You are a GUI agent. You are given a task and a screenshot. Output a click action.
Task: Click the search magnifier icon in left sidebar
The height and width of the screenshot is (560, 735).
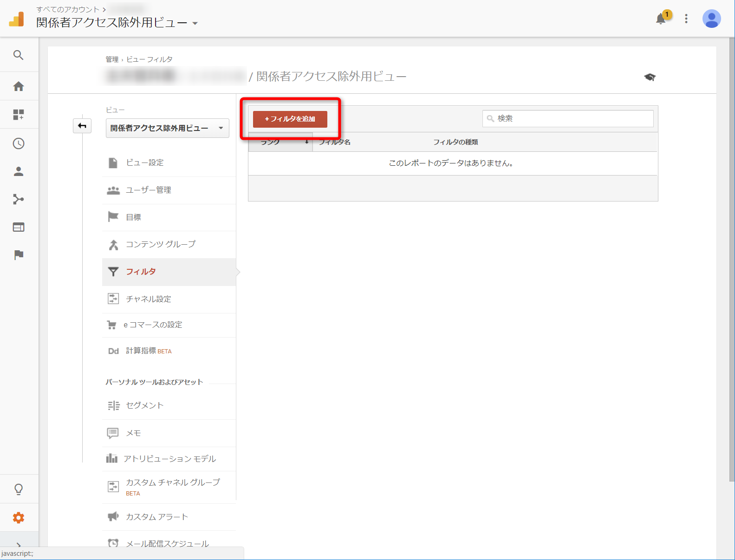coord(19,55)
